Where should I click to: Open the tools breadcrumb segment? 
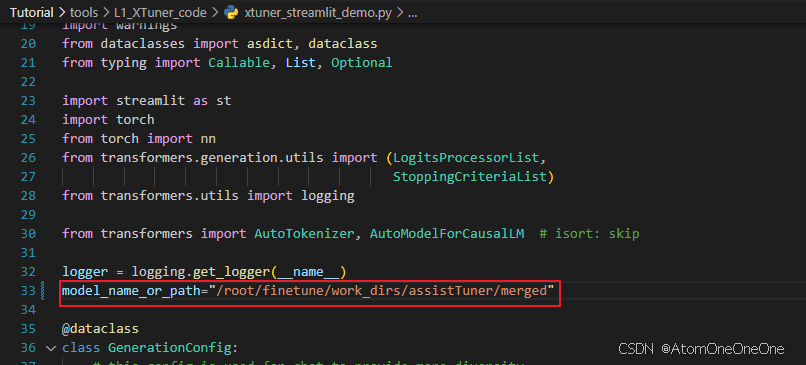pos(84,13)
